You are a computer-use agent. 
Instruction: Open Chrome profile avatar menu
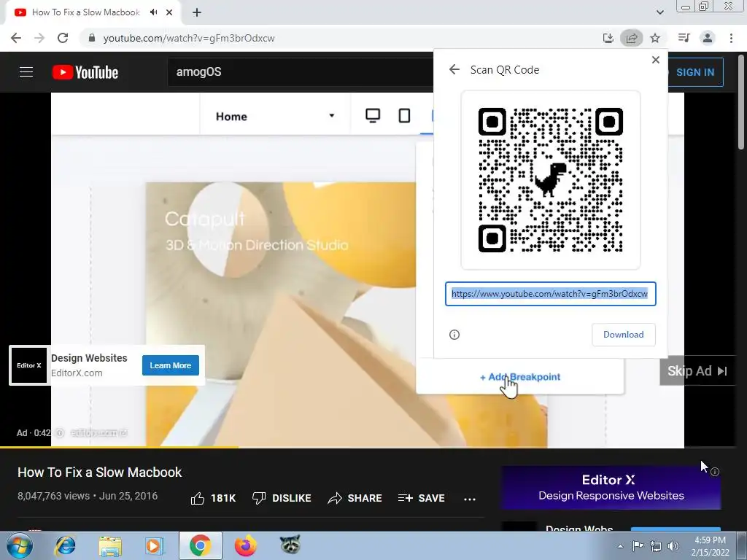click(x=708, y=38)
